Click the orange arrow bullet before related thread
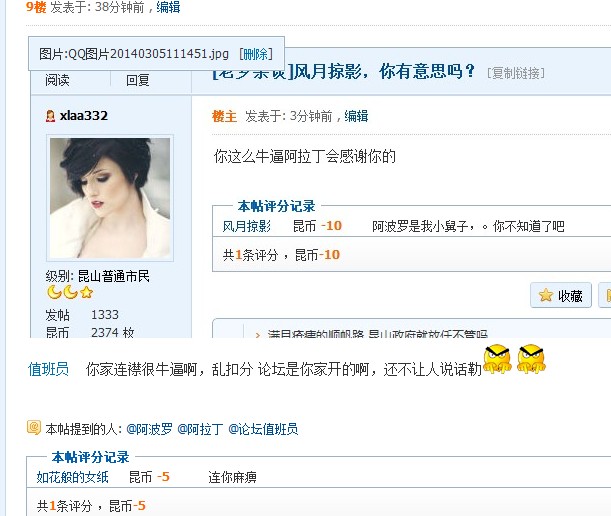Image resolution: width=611 pixels, height=516 pixels. [258, 335]
